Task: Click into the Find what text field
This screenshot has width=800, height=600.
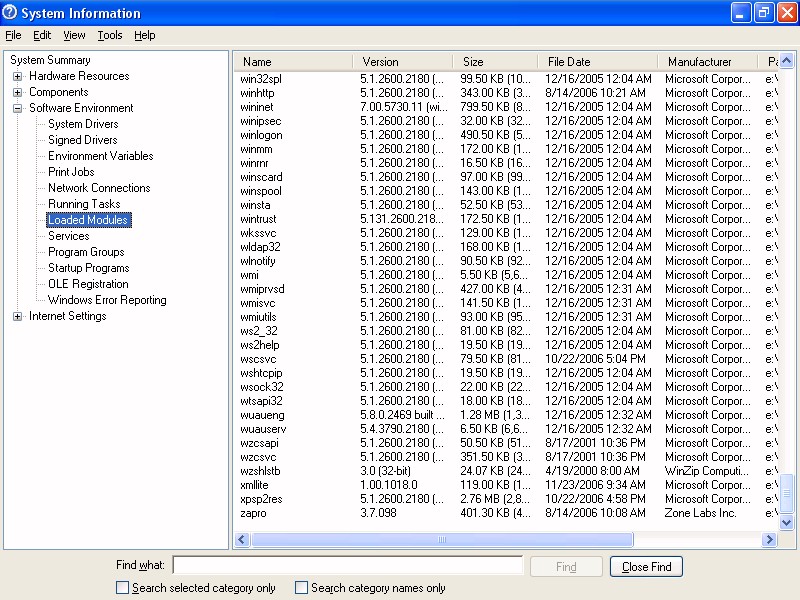Action: click(347, 566)
